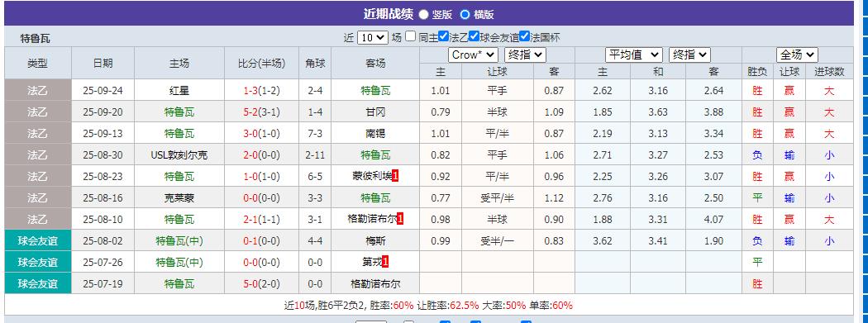Uncheck the 法乙 league checkbox
The image size is (868, 323).
(x=443, y=36)
